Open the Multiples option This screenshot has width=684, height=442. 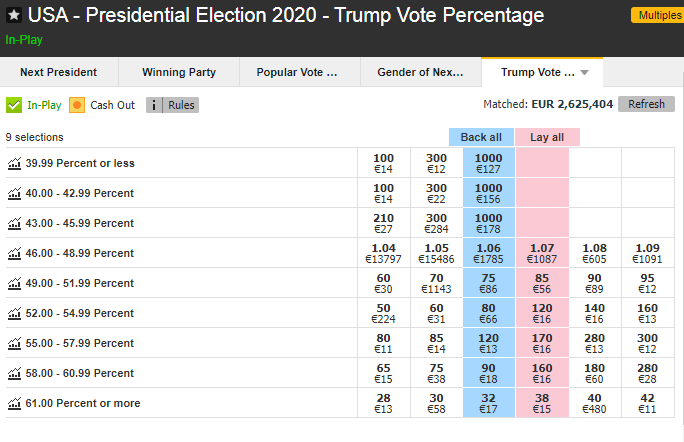coord(657,16)
